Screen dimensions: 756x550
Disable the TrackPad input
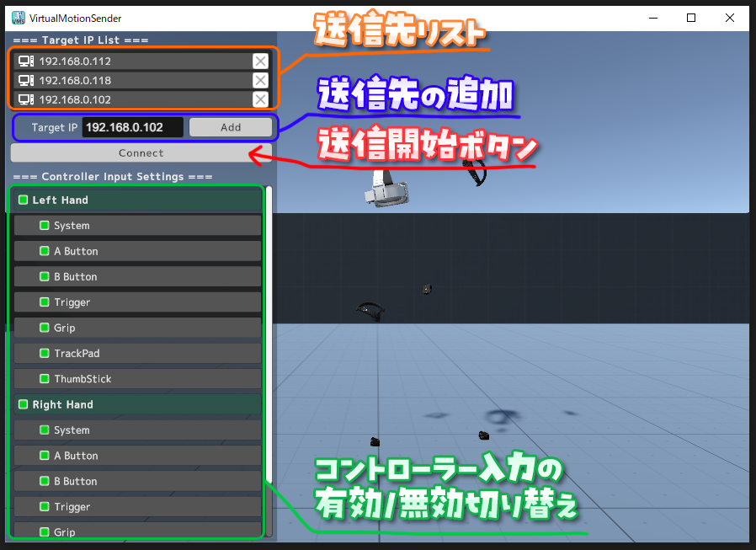(x=45, y=353)
